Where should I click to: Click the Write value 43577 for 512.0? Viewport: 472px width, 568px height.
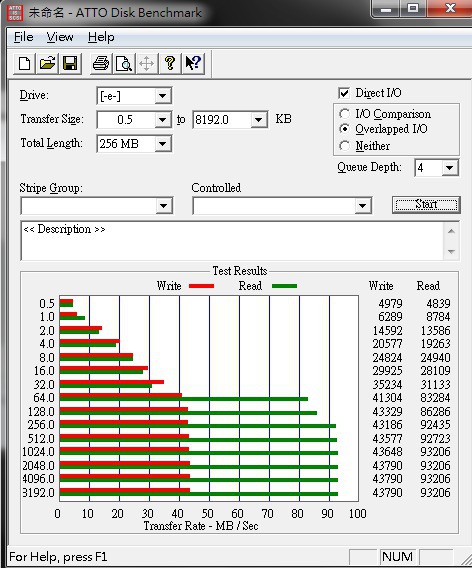(387, 439)
